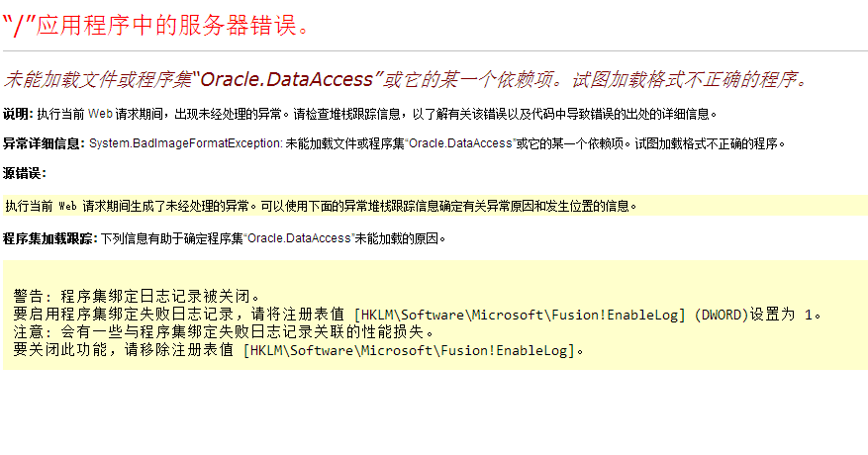The width and height of the screenshot is (868, 455).
Task: Click the italic Oracle.DataAccess text in subtitle
Action: (286, 80)
